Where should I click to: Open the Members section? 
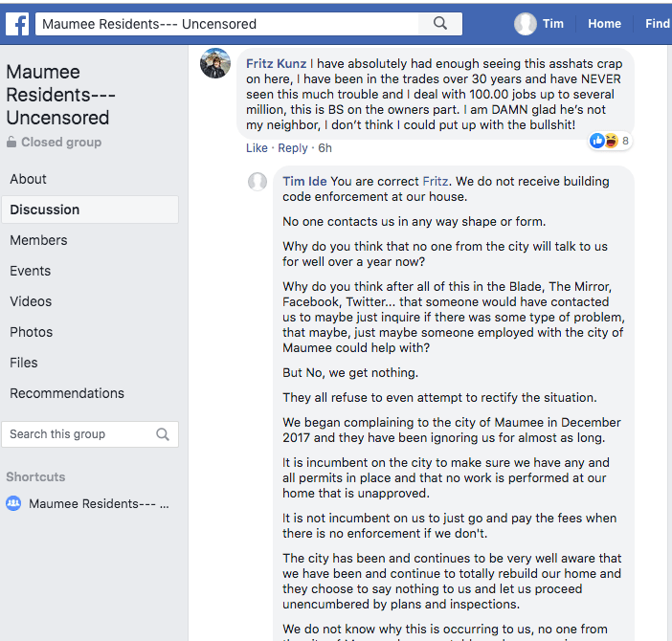tap(38, 240)
